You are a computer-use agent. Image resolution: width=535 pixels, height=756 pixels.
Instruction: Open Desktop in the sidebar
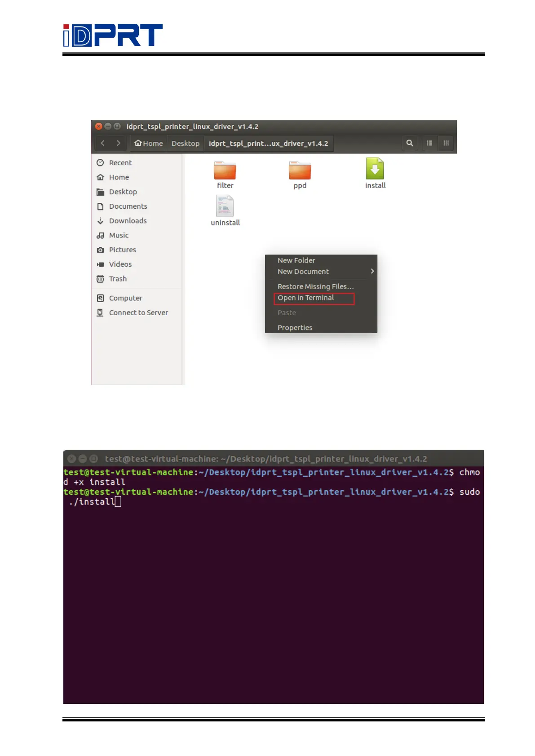pos(123,192)
